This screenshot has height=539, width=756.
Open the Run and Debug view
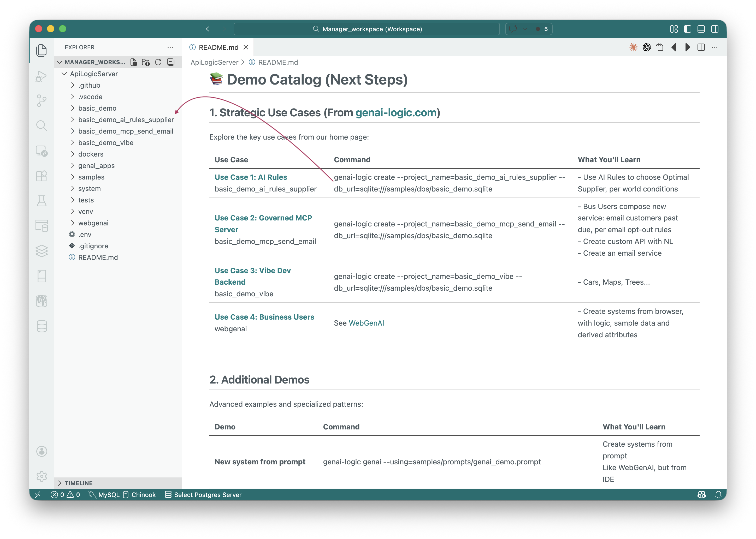click(x=42, y=76)
